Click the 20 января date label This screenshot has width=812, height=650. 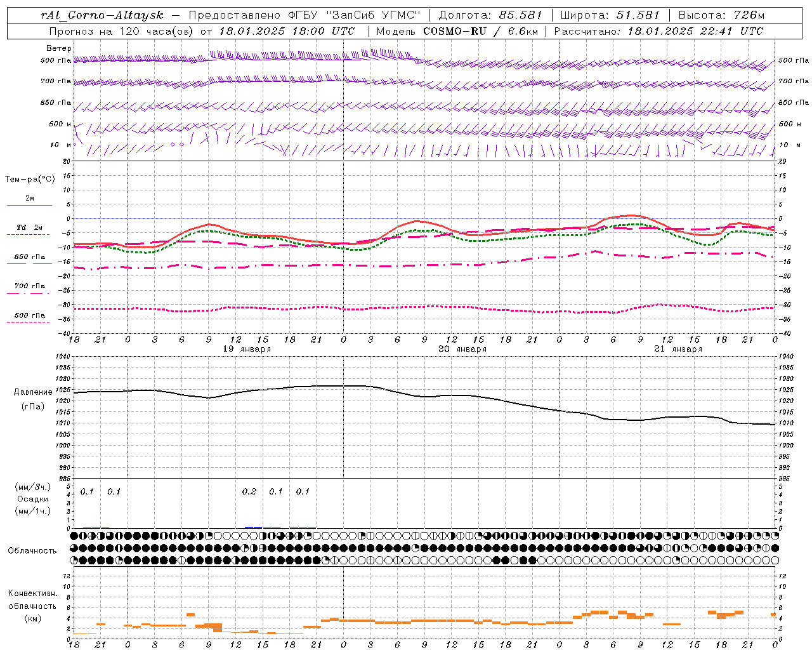462,349
